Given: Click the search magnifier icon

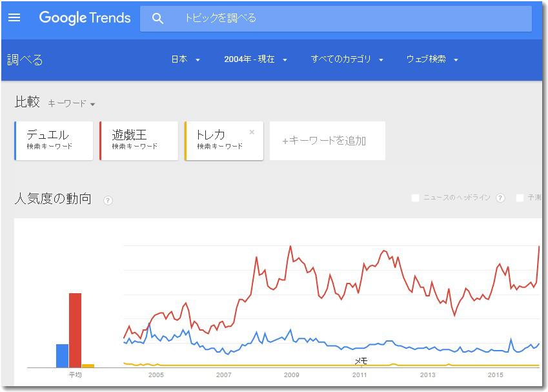Looking at the screenshot, I should [x=157, y=19].
